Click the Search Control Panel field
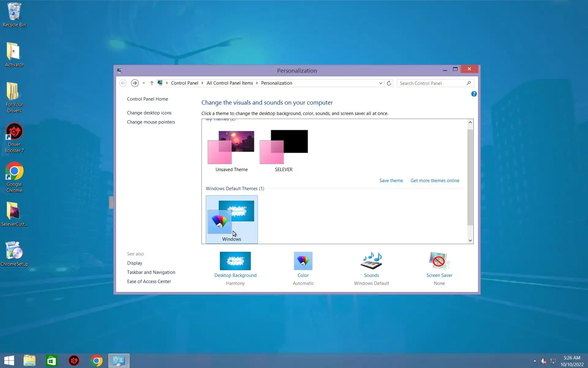 click(x=432, y=83)
